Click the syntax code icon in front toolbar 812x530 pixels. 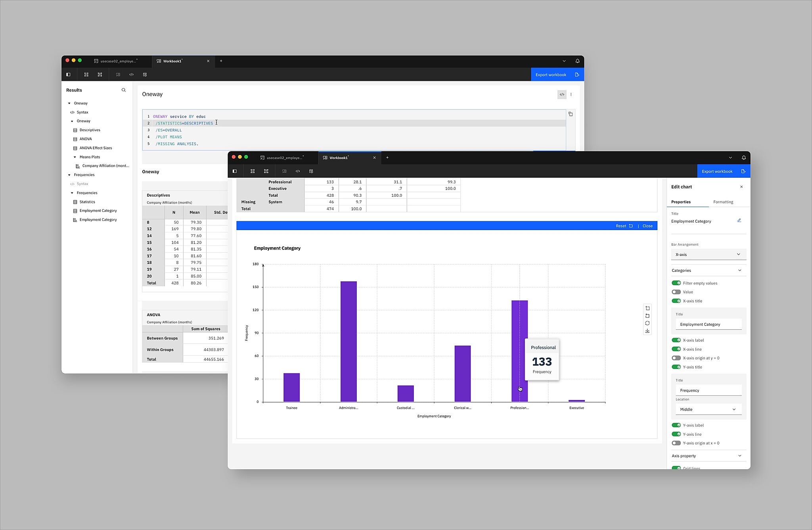[298, 171]
